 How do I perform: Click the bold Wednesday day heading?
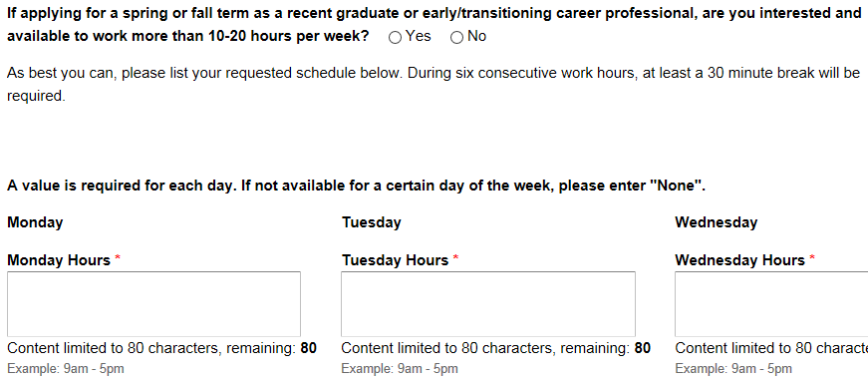716,222
